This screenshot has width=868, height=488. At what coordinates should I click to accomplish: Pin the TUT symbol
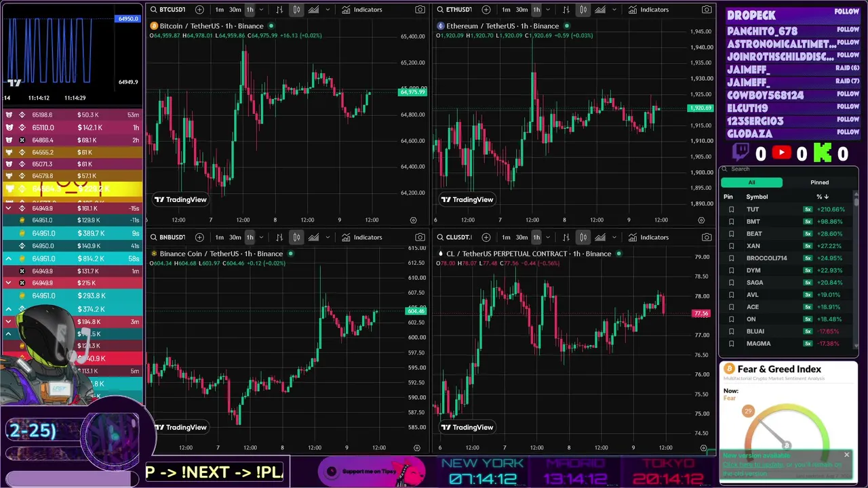731,209
